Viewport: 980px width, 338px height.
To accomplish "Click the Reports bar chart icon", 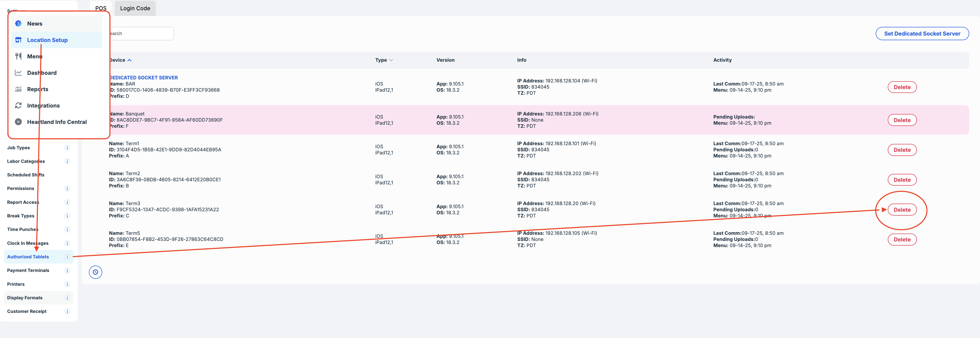I will pyautogui.click(x=18, y=89).
